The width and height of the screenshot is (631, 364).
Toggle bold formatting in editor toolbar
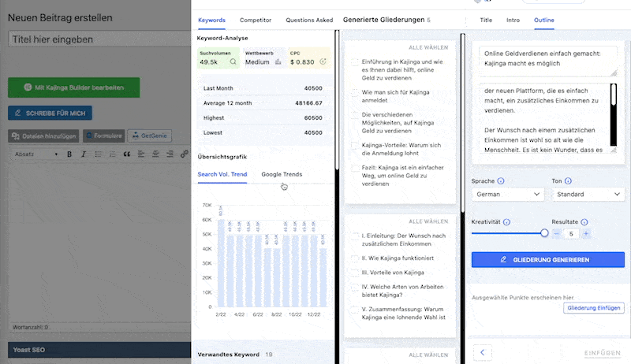coord(69,154)
